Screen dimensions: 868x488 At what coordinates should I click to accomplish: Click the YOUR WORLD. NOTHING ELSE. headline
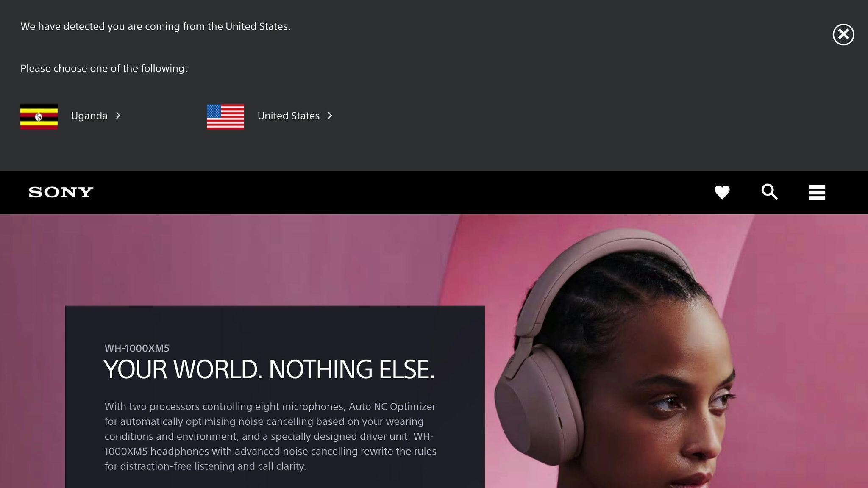click(269, 369)
